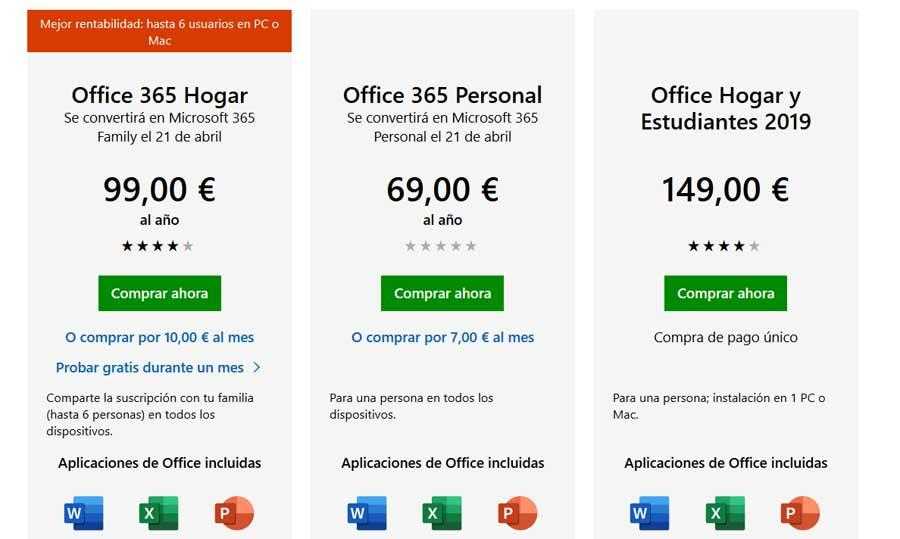The image size is (900, 539).
Task: Click the orange Mejor rentabilidad banner
Action: [x=159, y=32]
